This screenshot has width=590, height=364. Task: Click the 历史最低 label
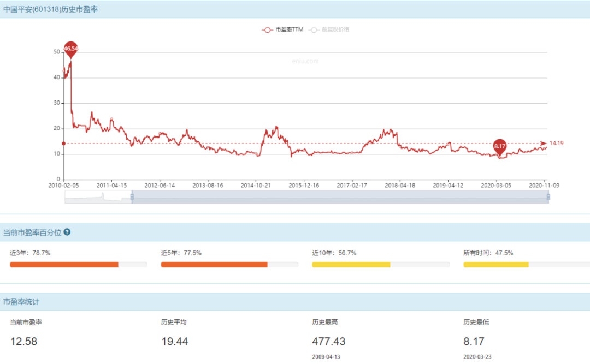pos(476,323)
